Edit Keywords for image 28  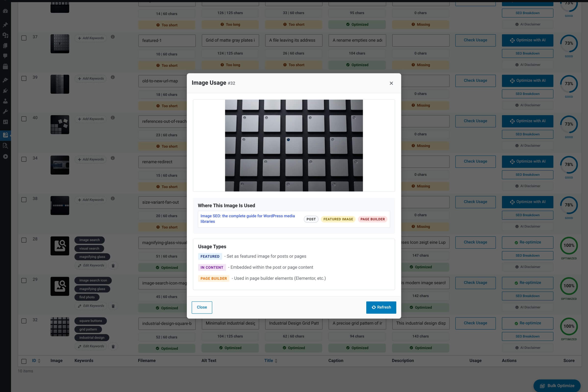click(91, 266)
